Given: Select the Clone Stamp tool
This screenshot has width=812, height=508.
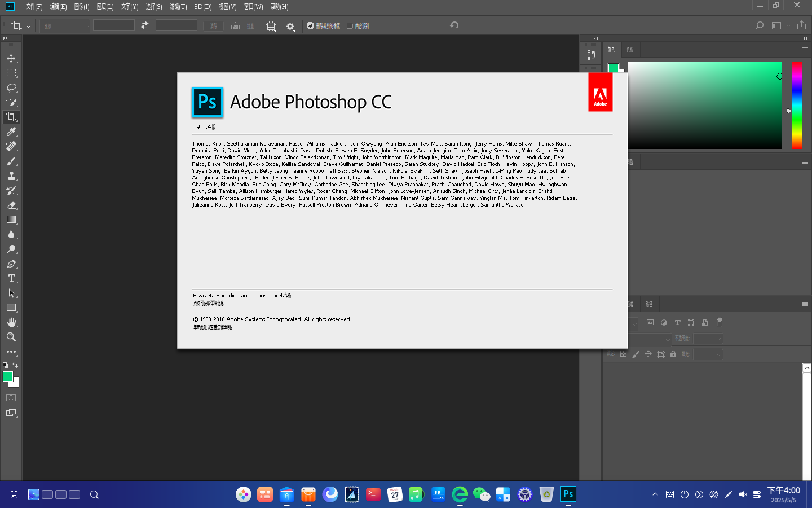Looking at the screenshot, I should [x=11, y=176].
